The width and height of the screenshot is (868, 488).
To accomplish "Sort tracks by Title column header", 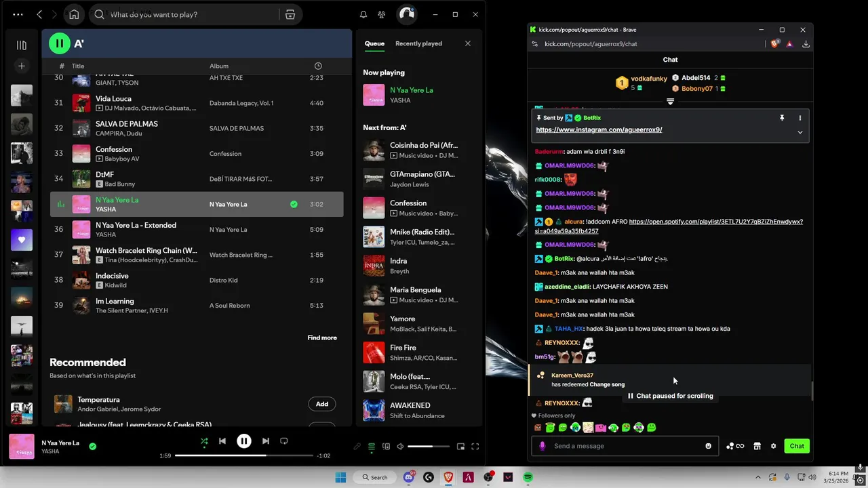I will [78, 66].
